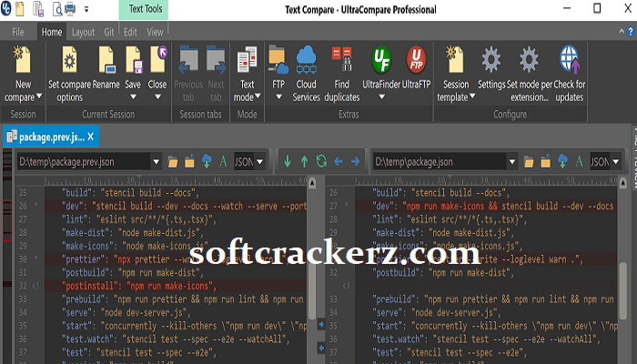This screenshot has height=364, width=637.
Task: Click the New compare icon
Action: point(22,60)
